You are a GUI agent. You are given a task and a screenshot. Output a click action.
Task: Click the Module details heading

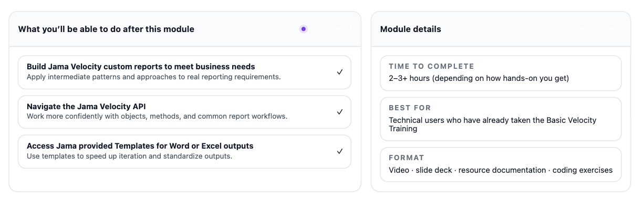coord(411,29)
